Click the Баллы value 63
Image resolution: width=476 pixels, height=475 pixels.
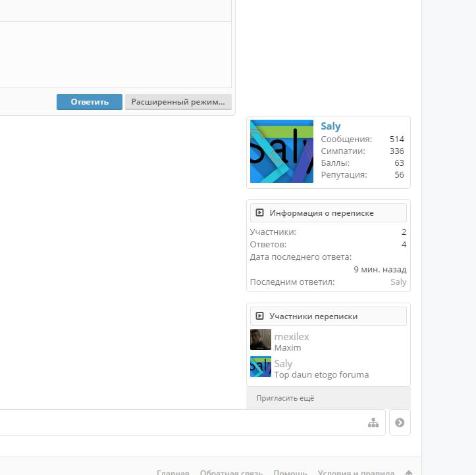399,163
